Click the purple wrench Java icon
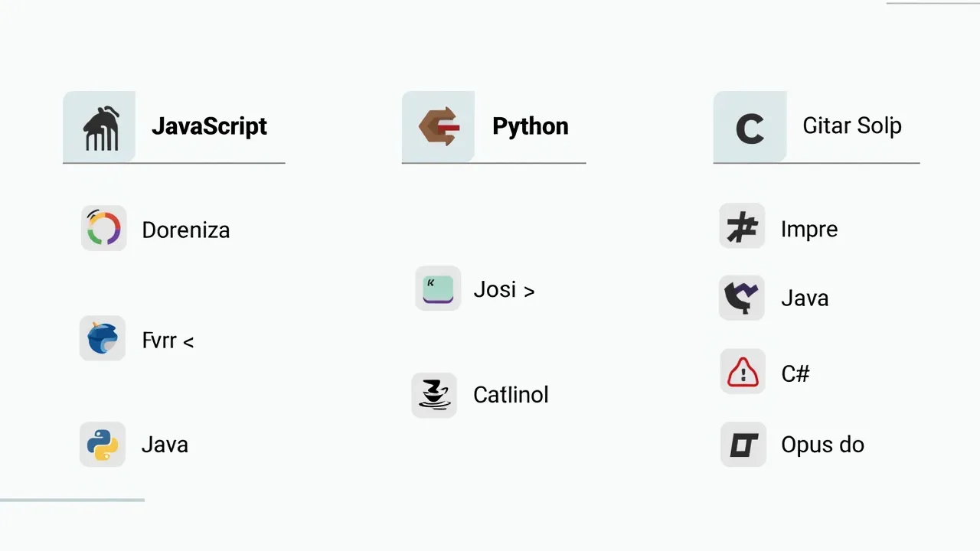 (x=742, y=298)
